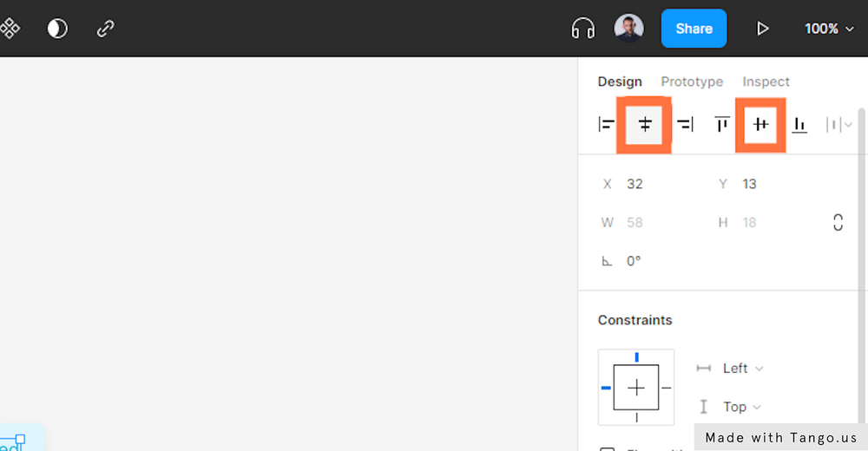The height and width of the screenshot is (451, 868).
Task: Align horizontal centers
Action: (645, 125)
